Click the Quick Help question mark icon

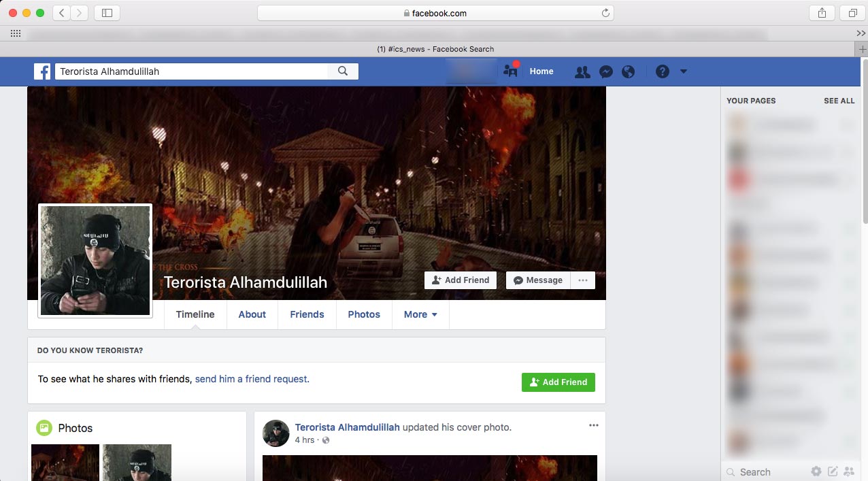(662, 71)
